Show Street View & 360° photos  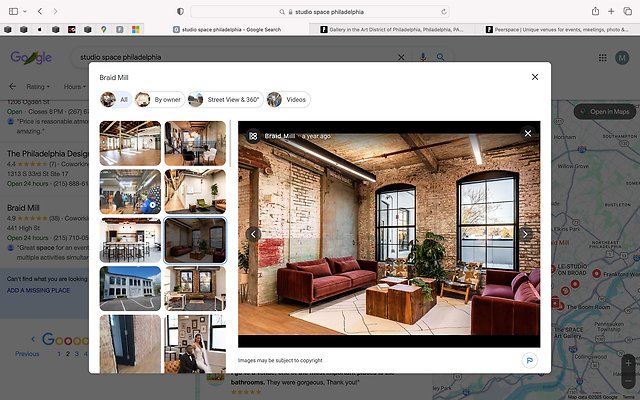tap(225, 100)
